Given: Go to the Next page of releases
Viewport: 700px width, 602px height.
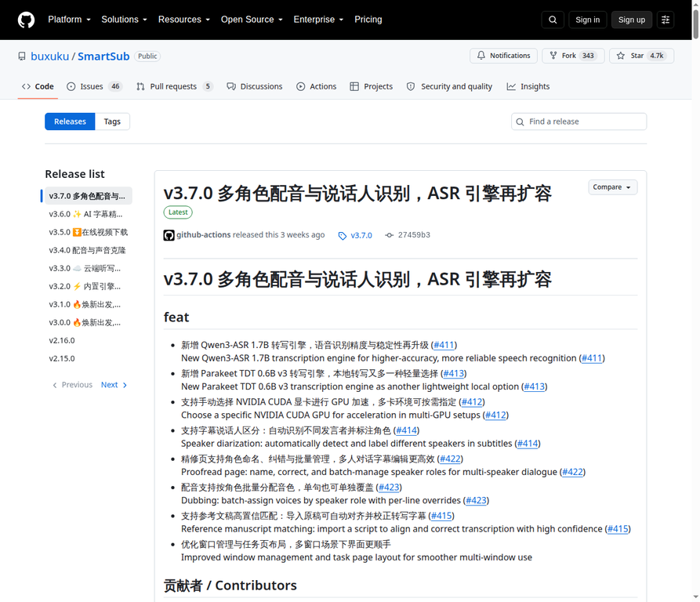Looking at the screenshot, I should click(114, 385).
